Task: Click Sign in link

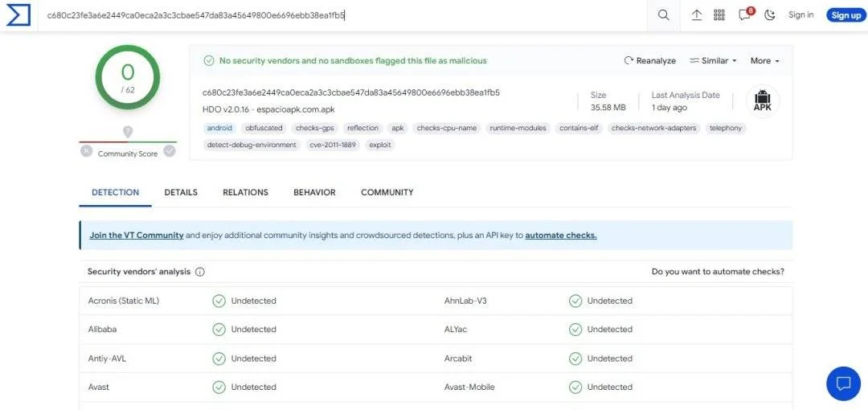Action: point(801,15)
